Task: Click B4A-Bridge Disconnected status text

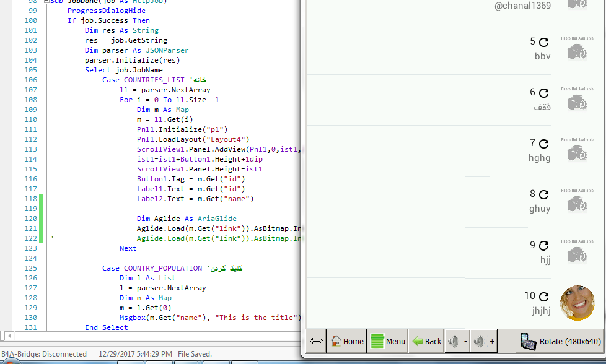Action: 44,354
